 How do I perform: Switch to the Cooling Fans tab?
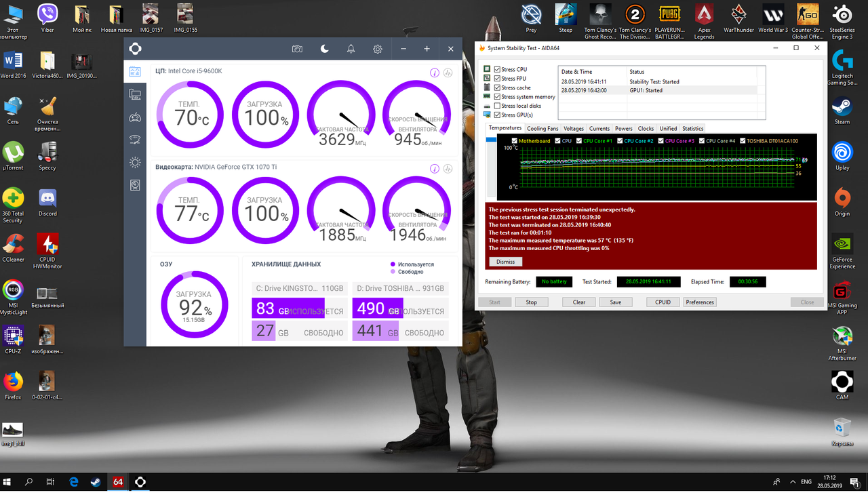[x=542, y=128]
